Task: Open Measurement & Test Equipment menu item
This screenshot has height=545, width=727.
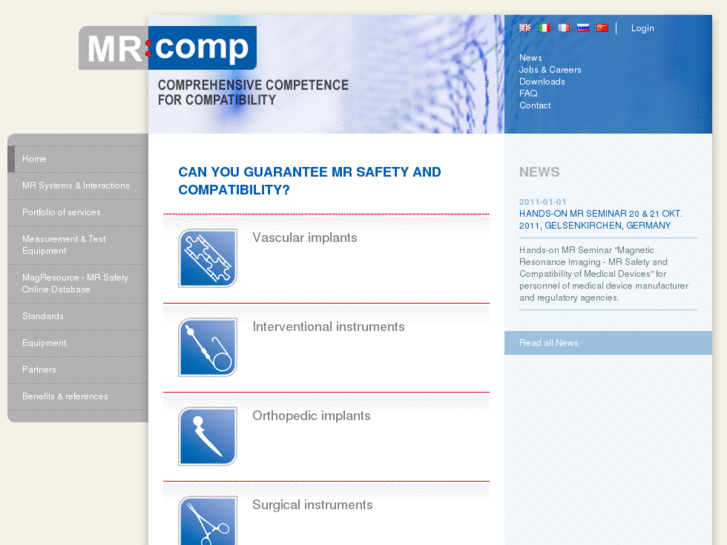Action: (78, 245)
